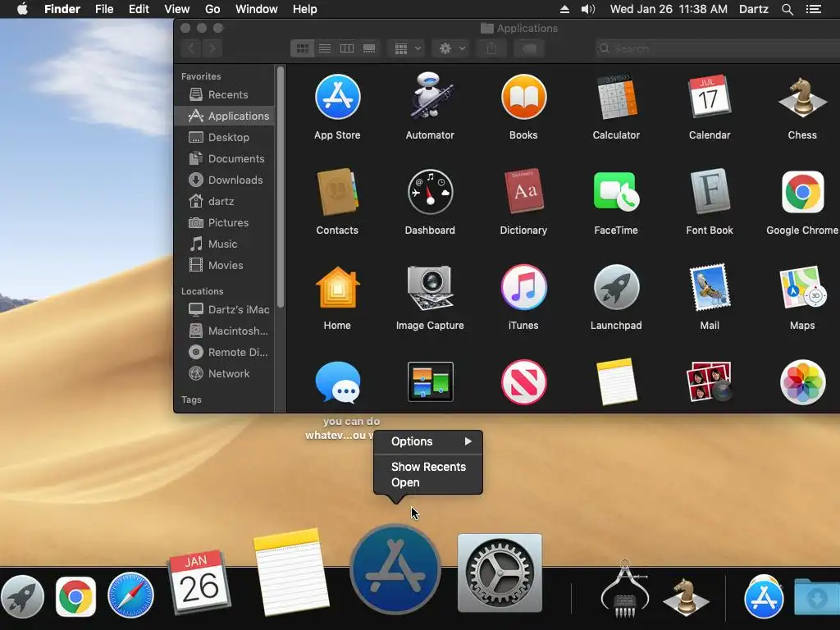Go to Downloads in sidebar
The width and height of the screenshot is (840, 630).
click(x=225, y=180)
